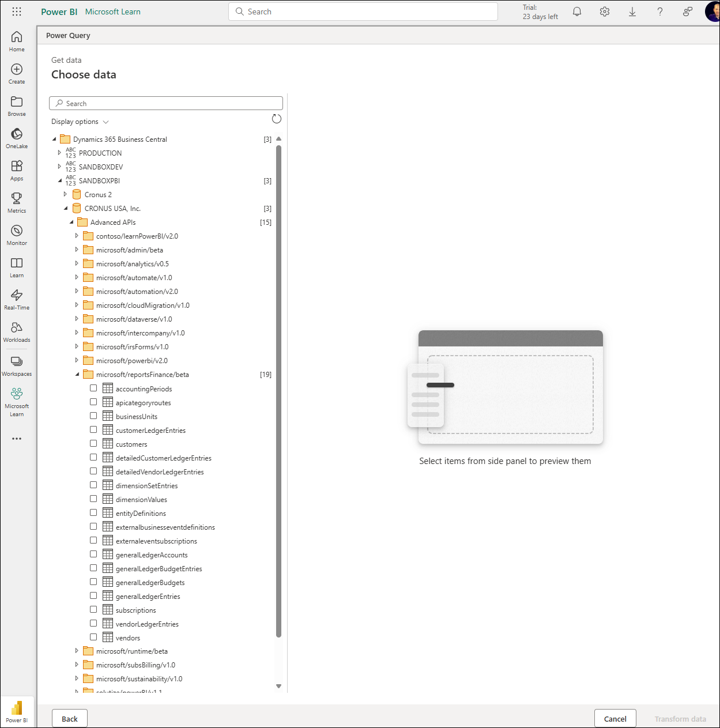Click the externaleventsubscriptions table name
This screenshot has width=720, height=728.
point(156,541)
